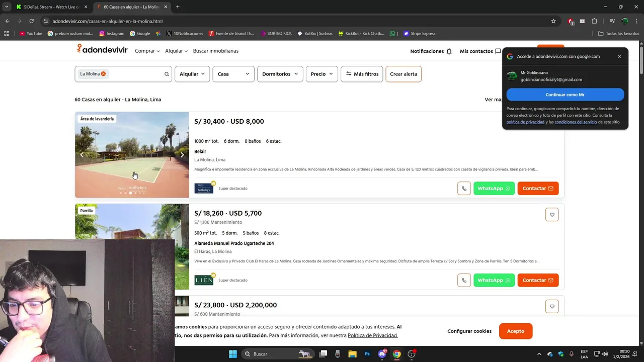The width and height of the screenshot is (644, 362).
Task: Open the Más filtros panel
Action: 362,74
